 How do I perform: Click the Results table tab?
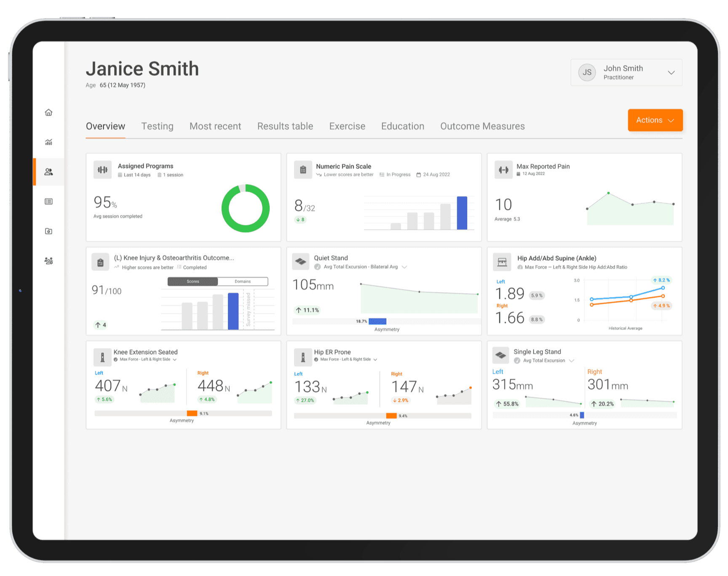tap(285, 126)
